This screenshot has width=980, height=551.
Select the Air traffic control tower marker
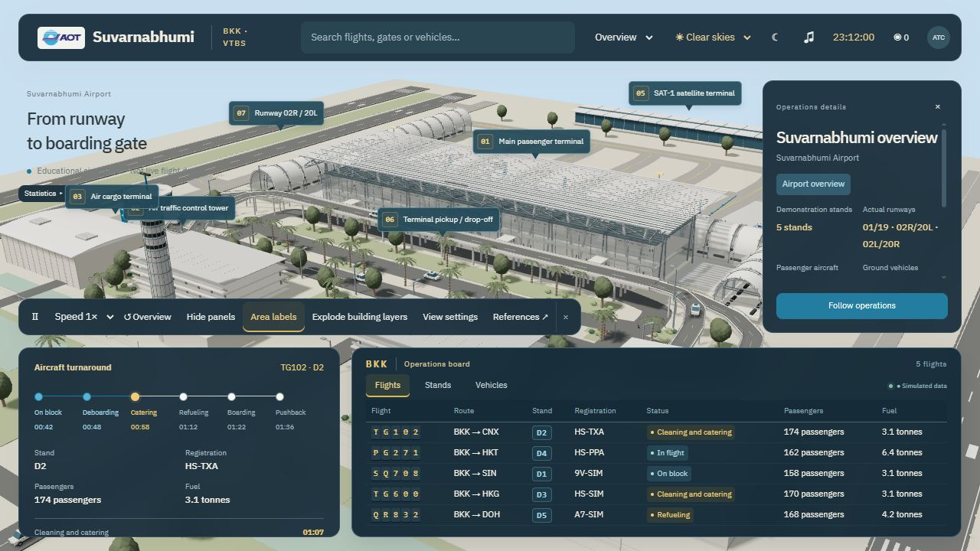point(195,208)
